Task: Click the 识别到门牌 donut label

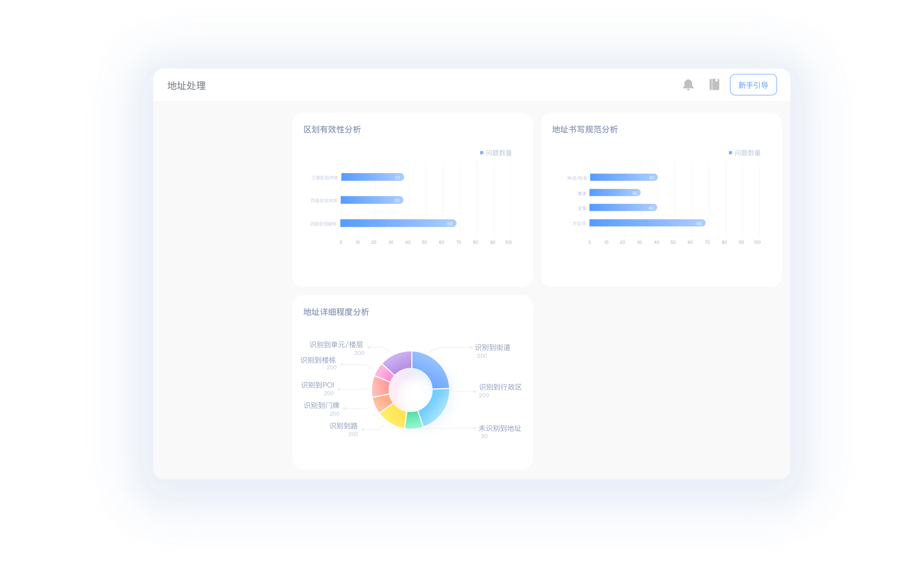Action: point(321,405)
